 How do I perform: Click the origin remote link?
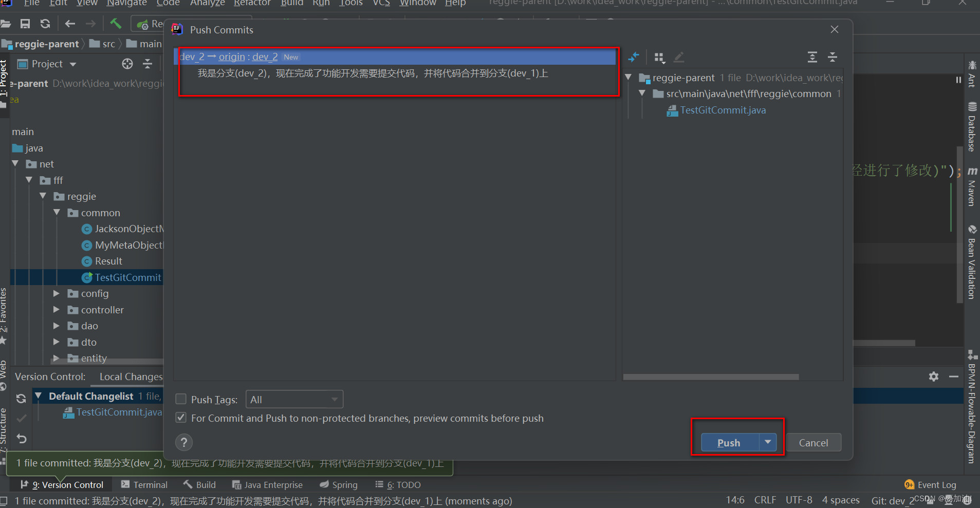coord(232,57)
